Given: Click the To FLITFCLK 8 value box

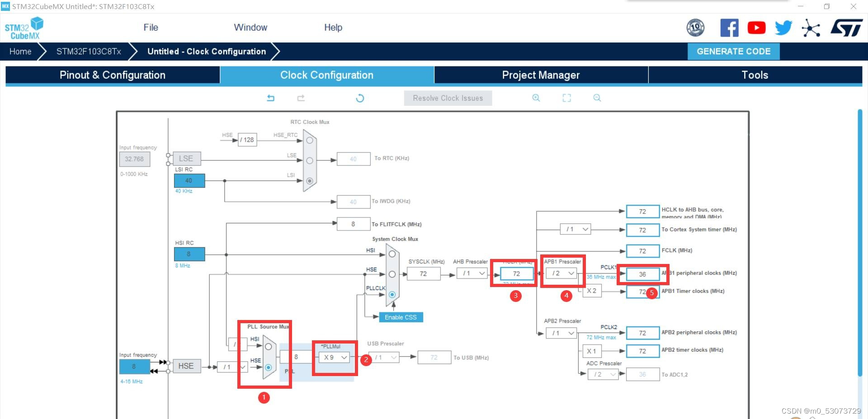Looking at the screenshot, I should pyautogui.click(x=354, y=224).
